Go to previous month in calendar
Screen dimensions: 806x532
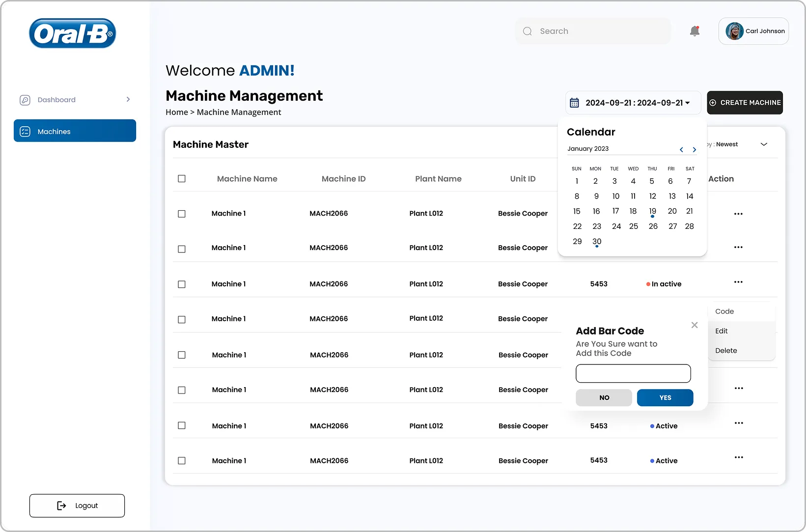681,150
